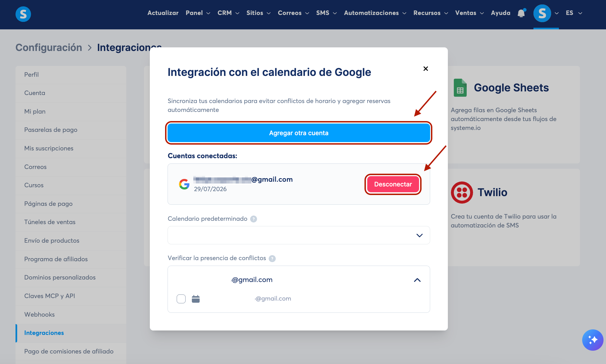
Task: Open Dominios personalizados settings
Action: pyautogui.click(x=71, y=278)
